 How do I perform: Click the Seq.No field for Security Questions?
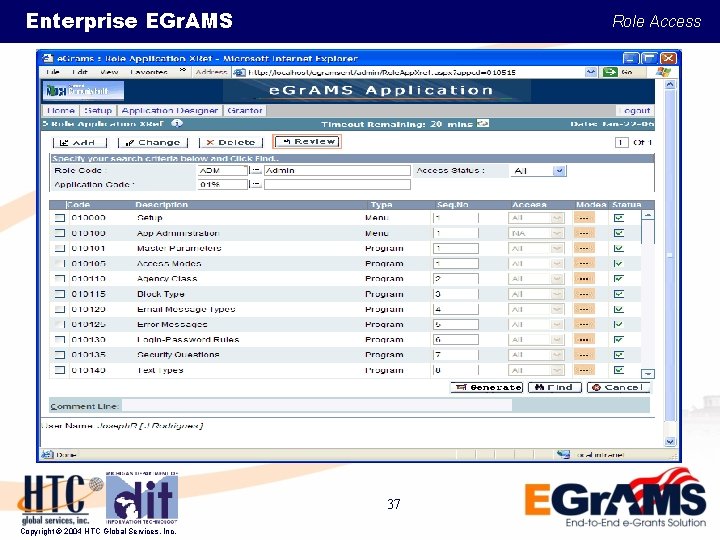click(456, 355)
